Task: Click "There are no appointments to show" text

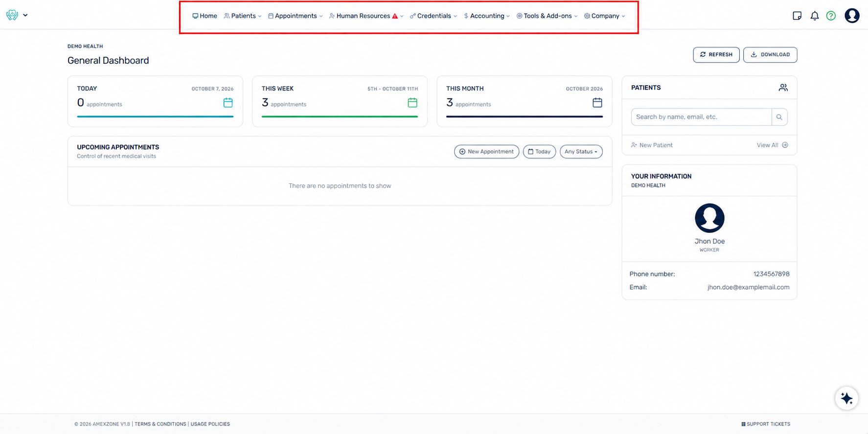Action: point(340,186)
